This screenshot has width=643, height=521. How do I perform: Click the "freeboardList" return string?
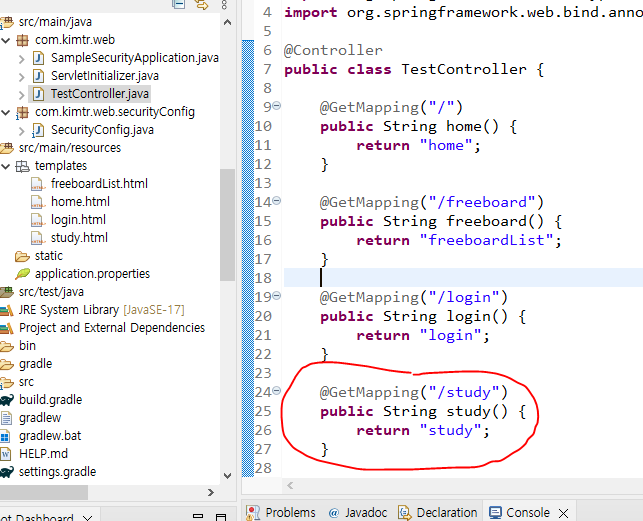486,240
